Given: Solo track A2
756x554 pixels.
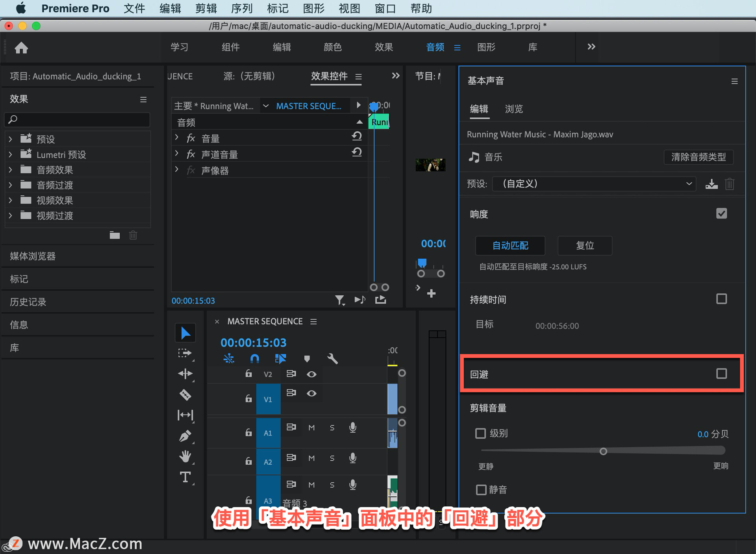Looking at the screenshot, I should (x=332, y=458).
